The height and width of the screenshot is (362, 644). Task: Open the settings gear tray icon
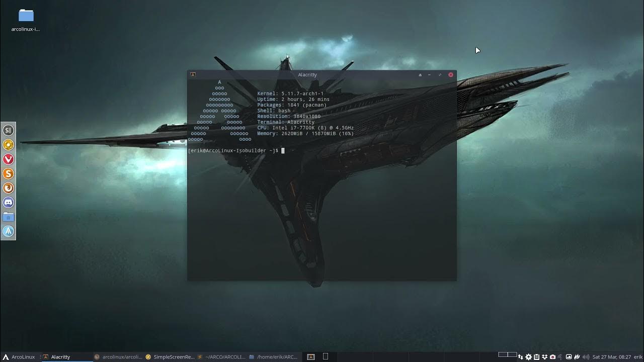pos(528,357)
